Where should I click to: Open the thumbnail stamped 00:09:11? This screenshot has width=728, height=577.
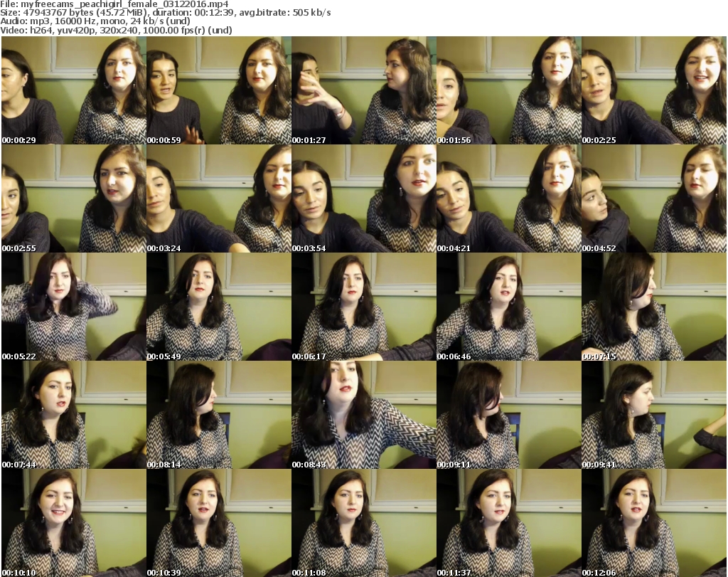coord(509,415)
